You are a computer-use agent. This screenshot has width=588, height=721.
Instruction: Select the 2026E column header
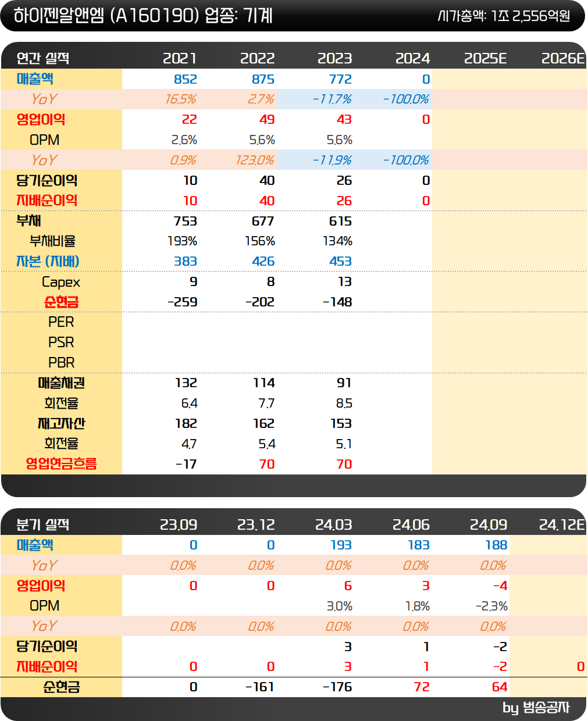pyautogui.click(x=563, y=58)
